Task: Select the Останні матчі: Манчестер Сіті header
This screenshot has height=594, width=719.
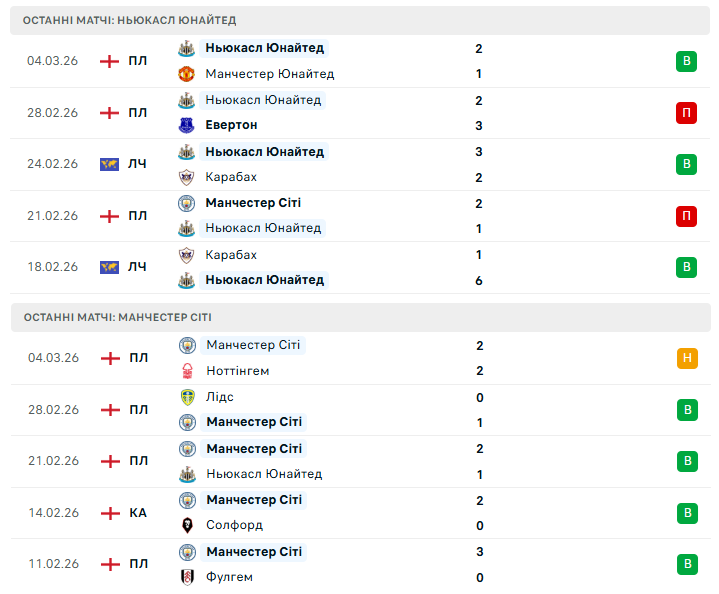Action: point(117,317)
